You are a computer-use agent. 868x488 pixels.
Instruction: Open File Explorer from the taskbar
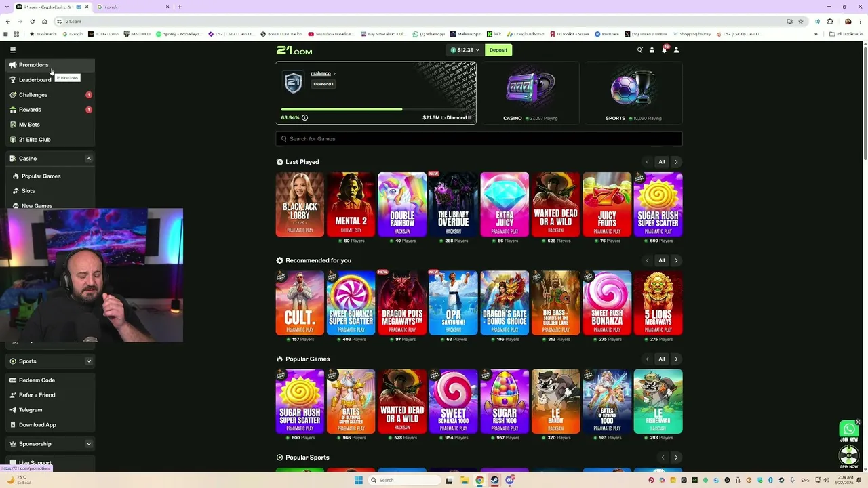(465, 480)
